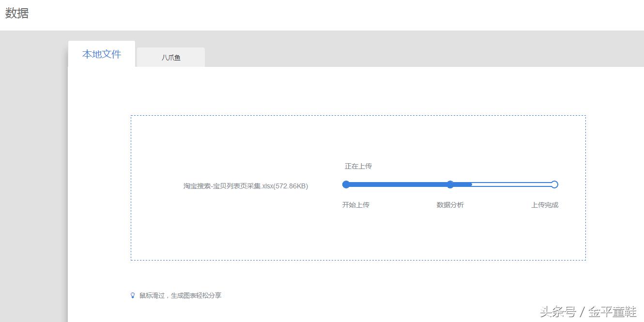Viewport: 644px width, 322px height.
Task: Click the dashed border of the upload zone
Action: [358, 115]
